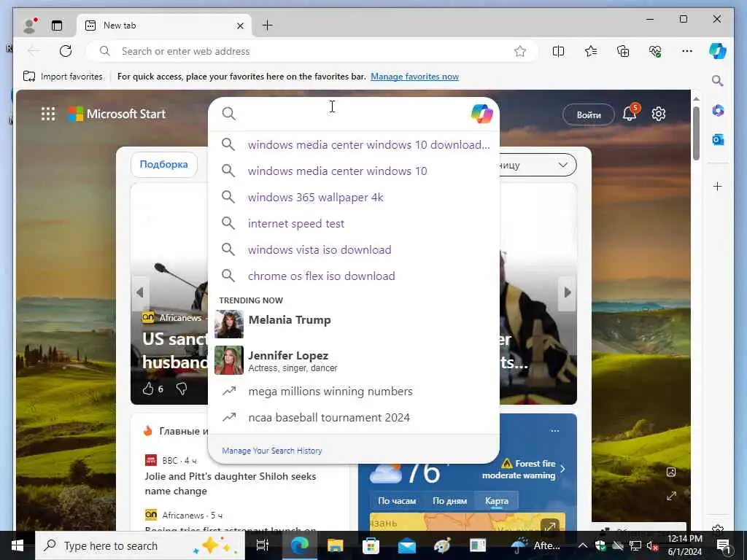Open Collections icon
The image size is (747, 560).
(x=623, y=51)
